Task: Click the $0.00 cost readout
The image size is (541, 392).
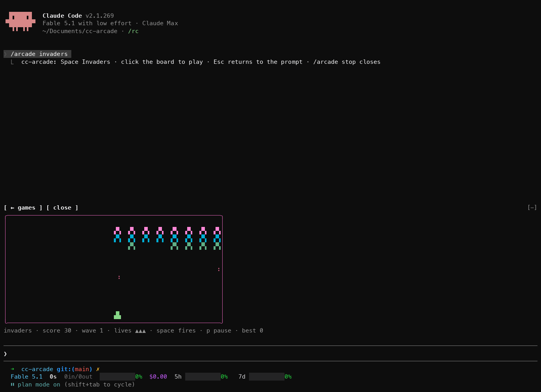Action: [158, 377]
